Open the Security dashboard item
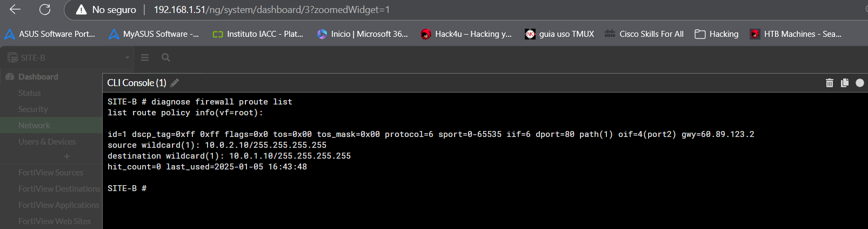Viewport: 868px width, 229px height. point(33,109)
